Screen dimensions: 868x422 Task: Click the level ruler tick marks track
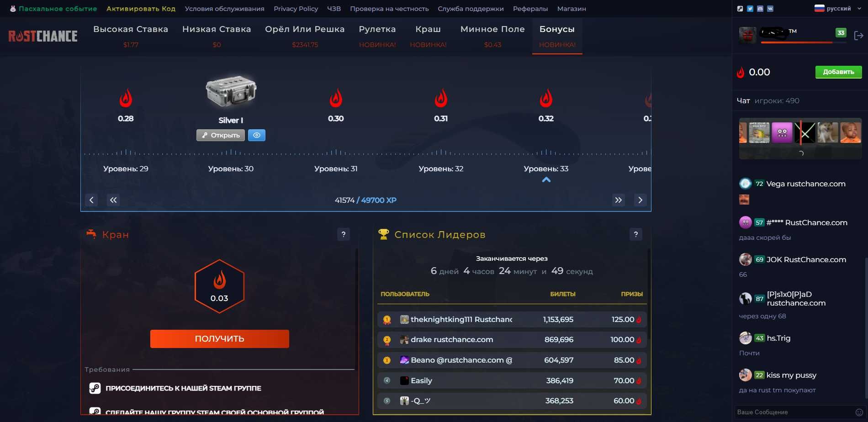coord(365,152)
